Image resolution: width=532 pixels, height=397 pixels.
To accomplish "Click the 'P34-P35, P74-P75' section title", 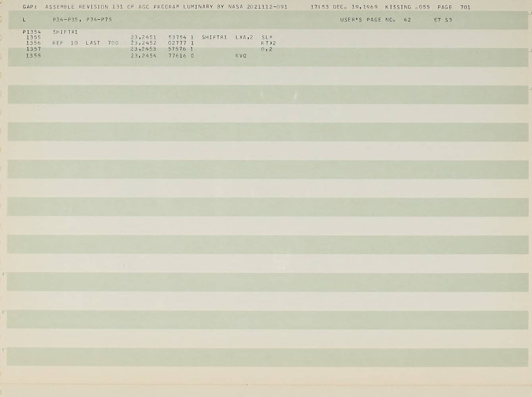I will pos(82,19).
